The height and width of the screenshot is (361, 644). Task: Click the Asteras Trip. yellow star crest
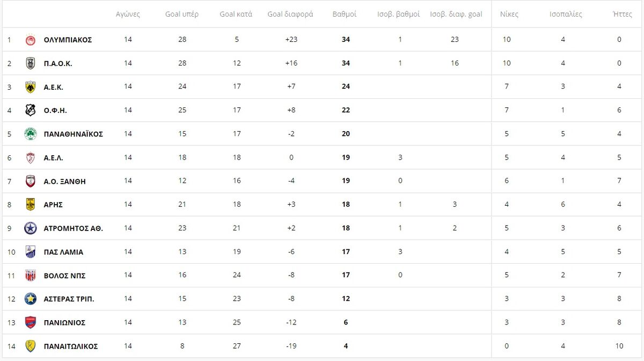31,299
